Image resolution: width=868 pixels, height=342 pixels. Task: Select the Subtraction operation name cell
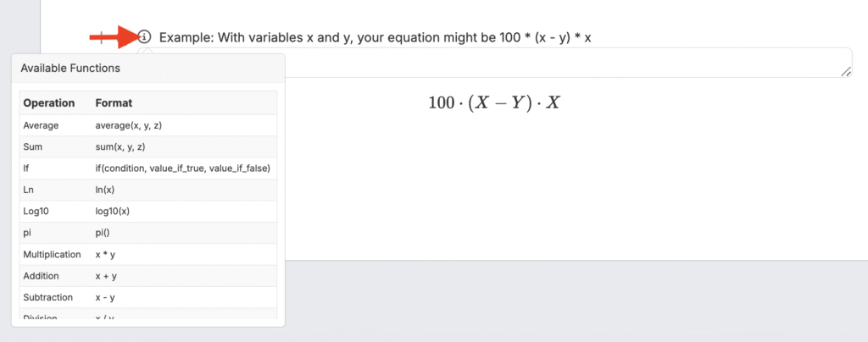(48, 297)
